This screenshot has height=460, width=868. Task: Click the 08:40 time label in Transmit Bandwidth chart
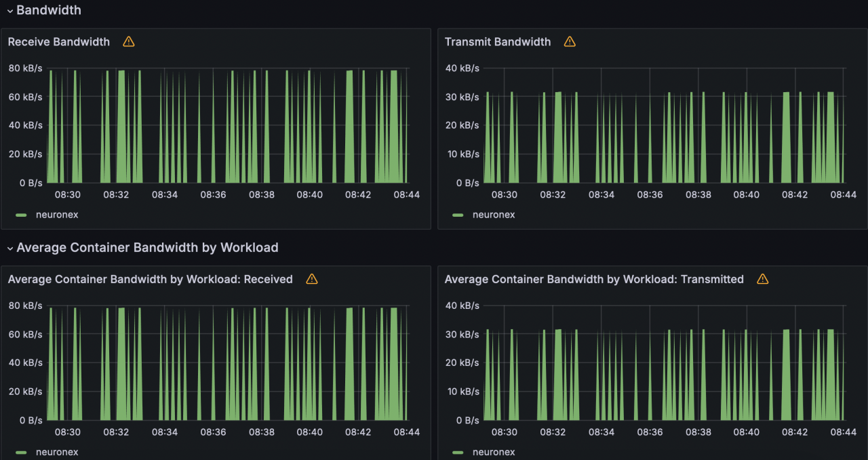pos(747,194)
